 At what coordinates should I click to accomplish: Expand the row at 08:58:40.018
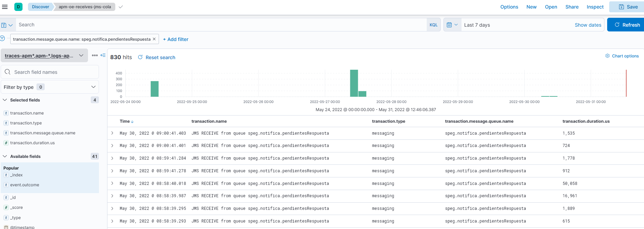[x=112, y=184]
